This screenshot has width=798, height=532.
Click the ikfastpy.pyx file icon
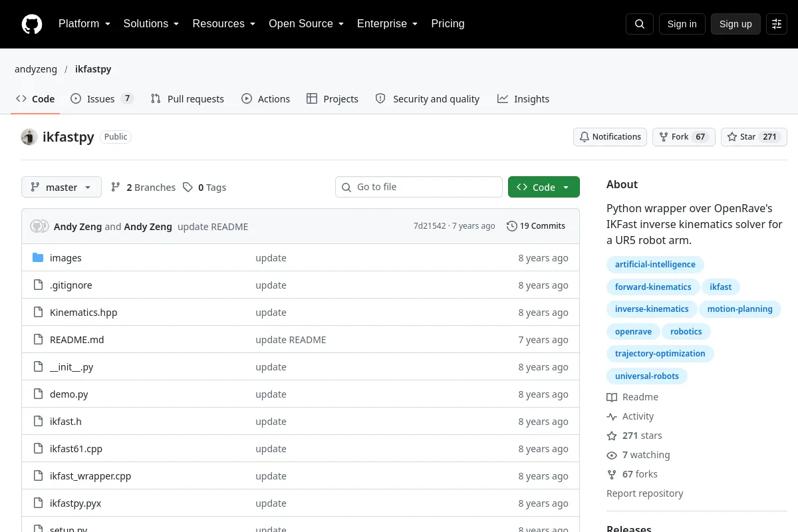pyautogui.click(x=38, y=503)
